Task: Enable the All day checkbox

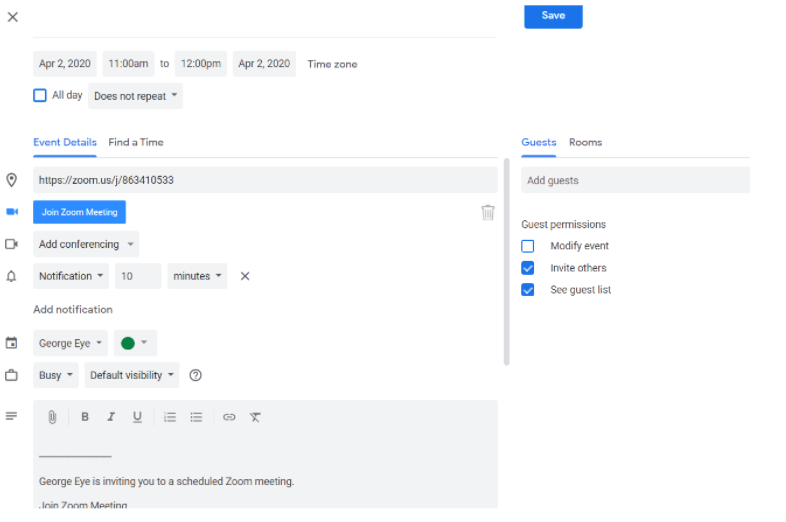Action: pyautogui.click(x=40, y=95)
